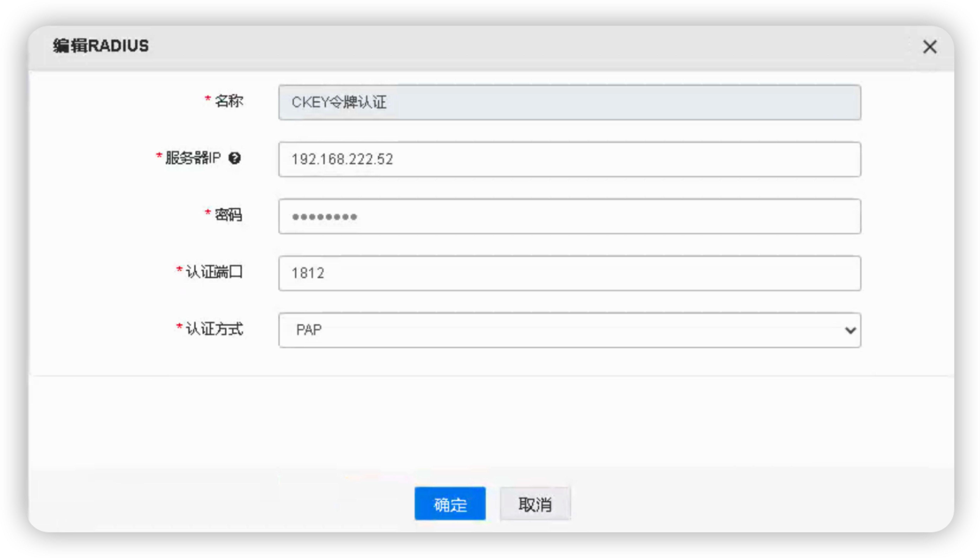
Task: Open the 认证方式 dropdown showing PAP
Action: point(570,330)
